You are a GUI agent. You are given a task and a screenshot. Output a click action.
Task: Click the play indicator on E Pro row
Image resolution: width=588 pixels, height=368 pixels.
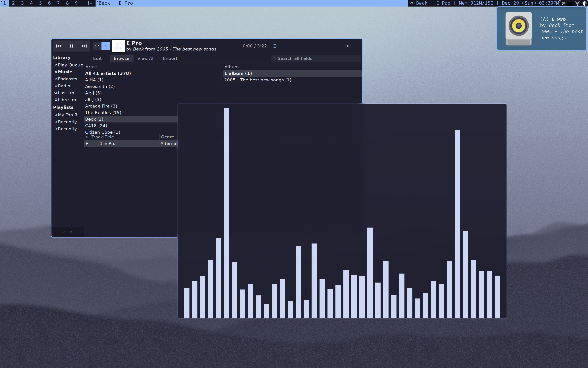[x=87, y=144]
